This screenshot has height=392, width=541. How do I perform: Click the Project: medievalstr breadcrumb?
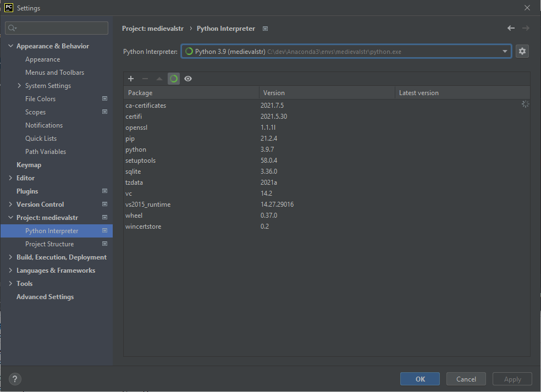153,28
